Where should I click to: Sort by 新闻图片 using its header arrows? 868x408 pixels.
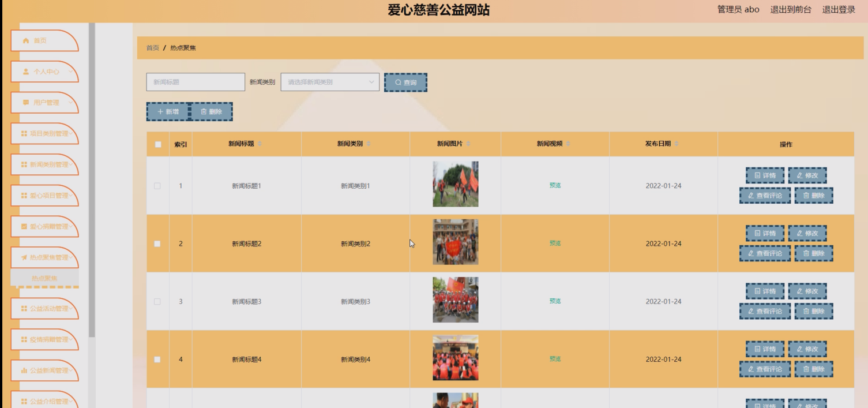point(468,144)
